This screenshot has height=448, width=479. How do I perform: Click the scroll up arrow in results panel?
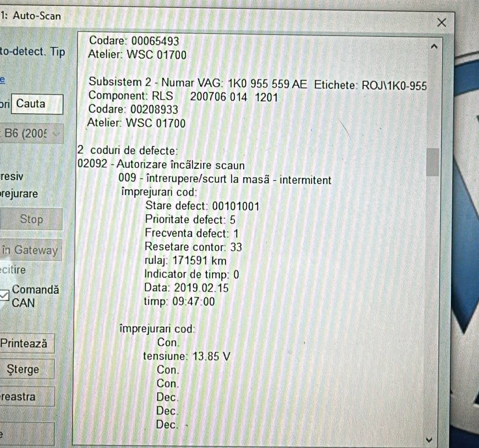click(434, 47)
